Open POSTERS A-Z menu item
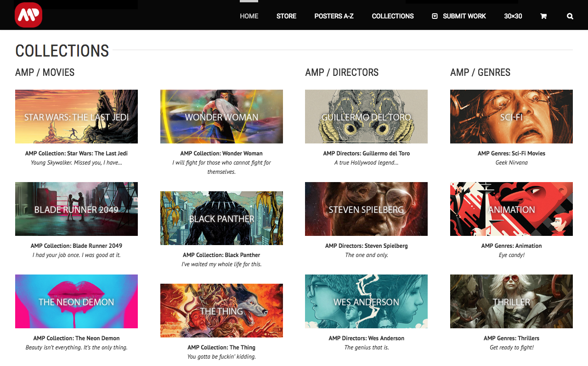Image resolution: width=588 pixels, height=366 pixels. [334, 16]
